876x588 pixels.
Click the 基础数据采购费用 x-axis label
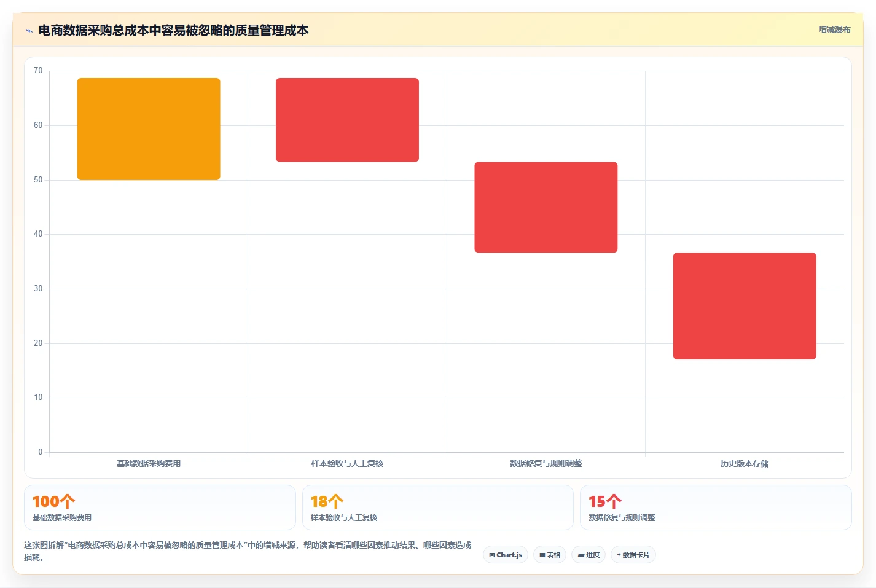(x=149, y=463)
